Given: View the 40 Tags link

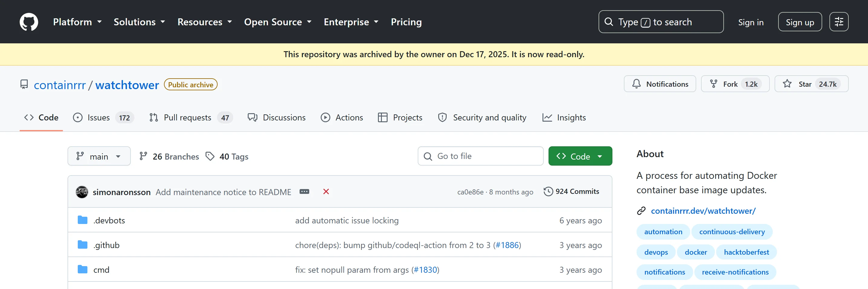Looking at the screenshot, I should point(227,157).
